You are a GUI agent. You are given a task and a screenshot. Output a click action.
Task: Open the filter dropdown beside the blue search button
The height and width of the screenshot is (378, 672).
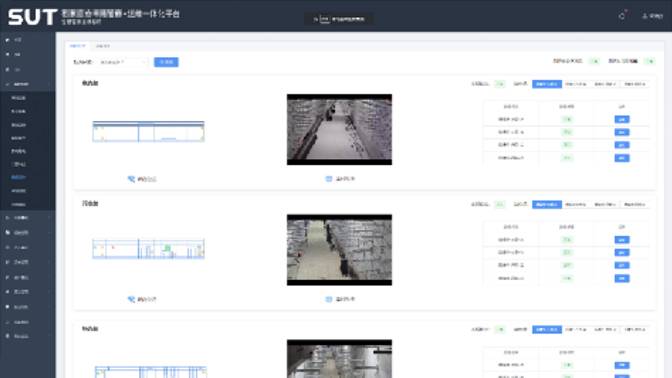tap(123, 62)
